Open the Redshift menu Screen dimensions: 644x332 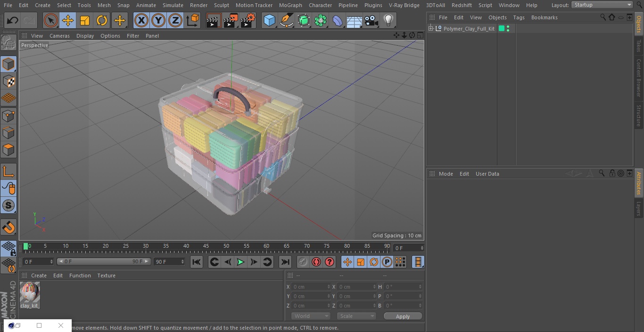click(462, 5)
